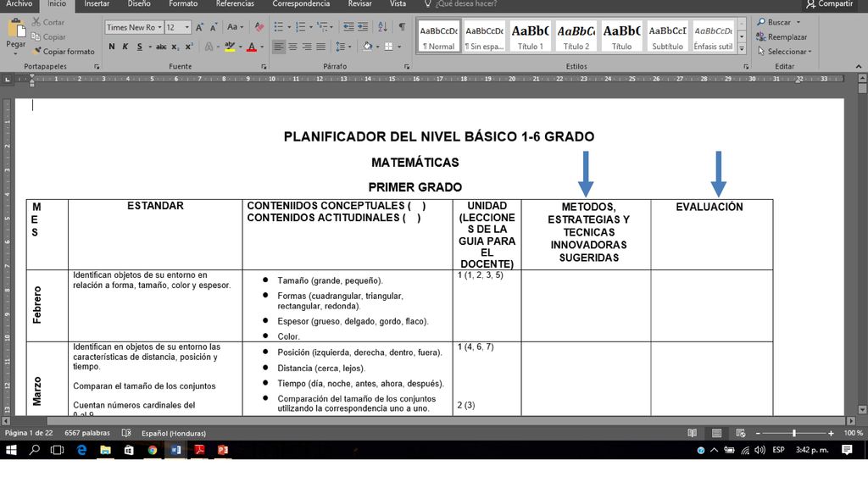Image resolution: width=868 pixels, height=488 pixels.
Task: Toggle italic (K) formatting
Action: pyautogui.click(x=125, y=47)
